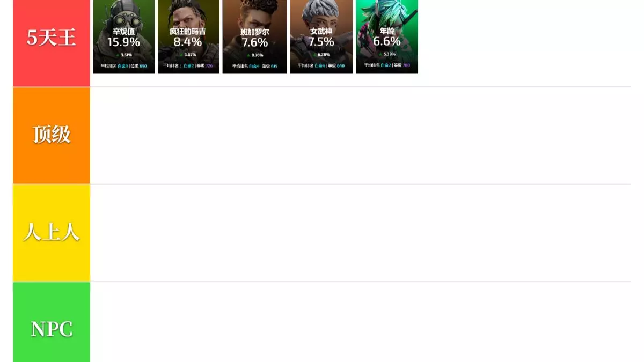Click the orange 顶级 tier label
This screenshot has width=644, height=362.
[x=52, y=135]
